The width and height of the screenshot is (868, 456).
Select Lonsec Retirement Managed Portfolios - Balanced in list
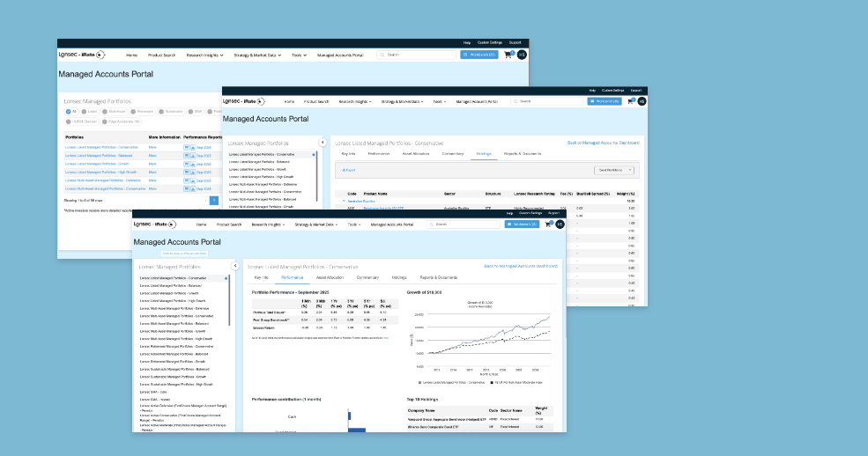point(174,354)
